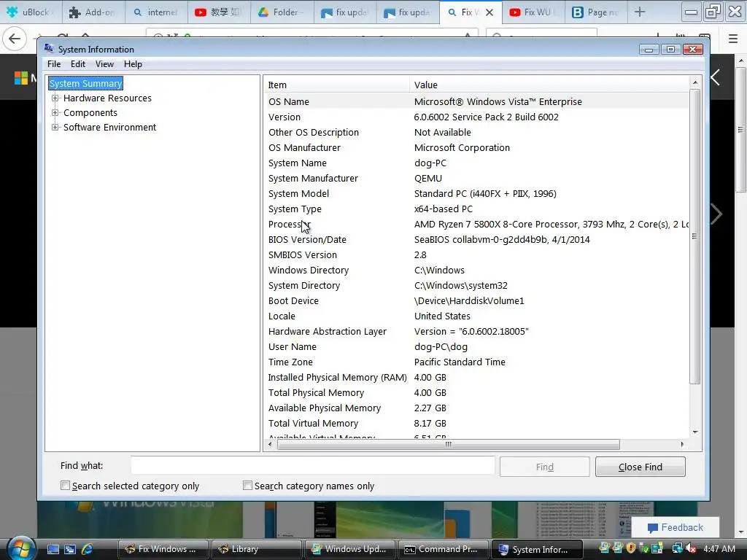Open the Edit menu
This screenshot has height=560, width=747.
click(x=77, y=64)
